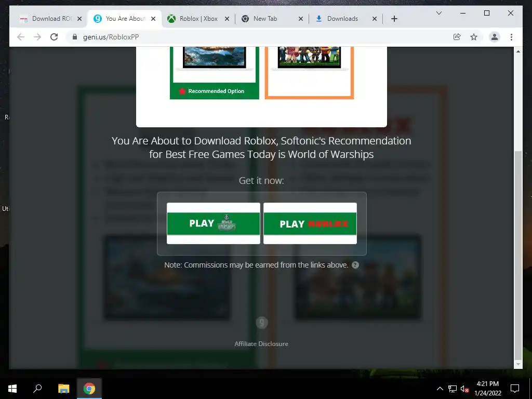Screen dimensions: 532x399
Task: Open the tab search chevron
Action: point(438,13)
